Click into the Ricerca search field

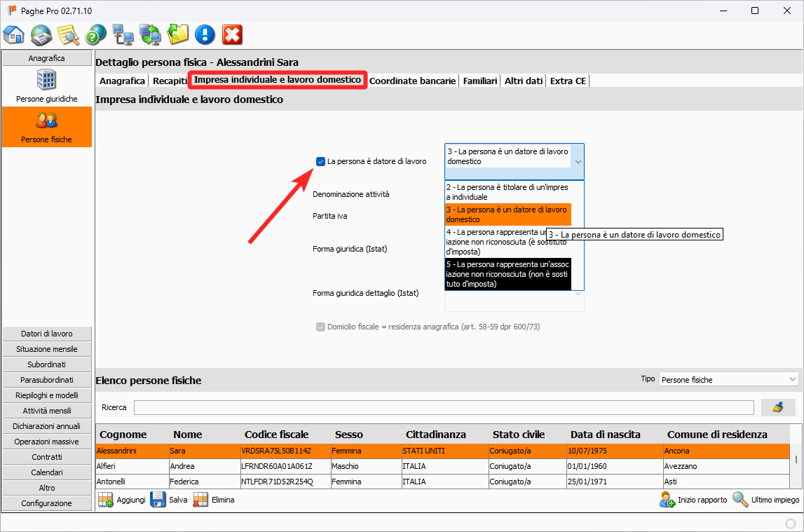click(443, 407)
